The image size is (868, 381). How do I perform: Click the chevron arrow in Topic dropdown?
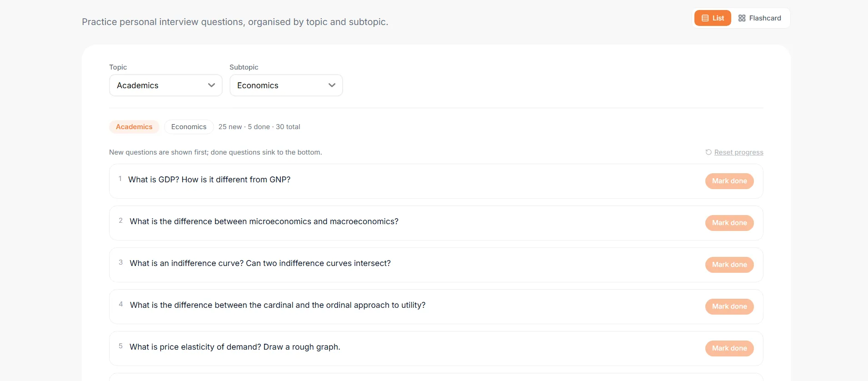[211, 85]
